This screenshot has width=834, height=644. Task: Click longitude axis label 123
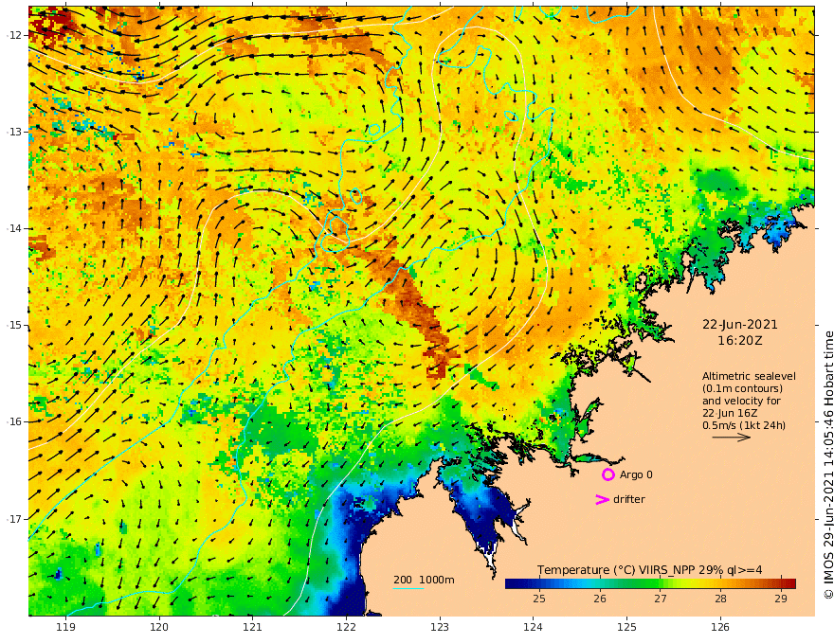pyautogui.click(x=440, y=628)
